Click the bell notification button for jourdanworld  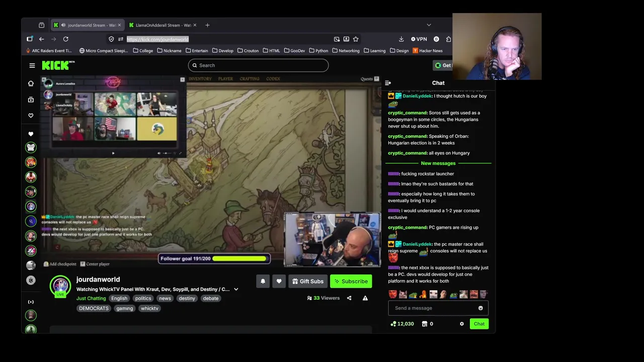click(x=263, y=282)
